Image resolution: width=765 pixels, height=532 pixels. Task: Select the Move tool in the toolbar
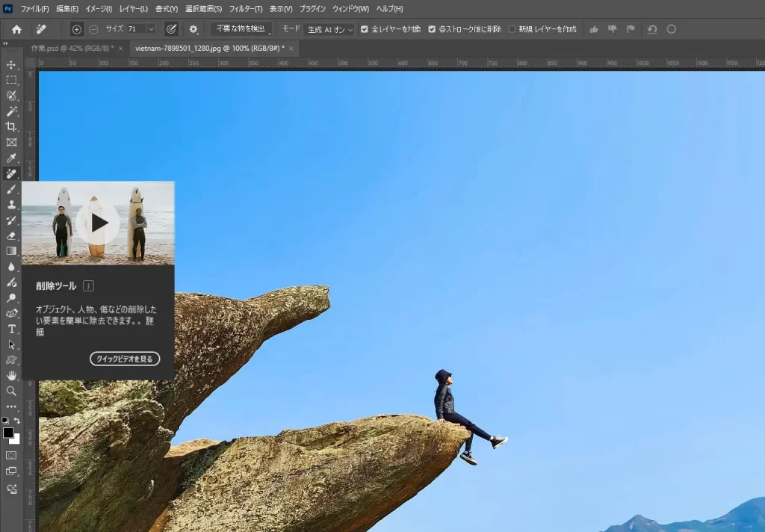coord(11,64)
